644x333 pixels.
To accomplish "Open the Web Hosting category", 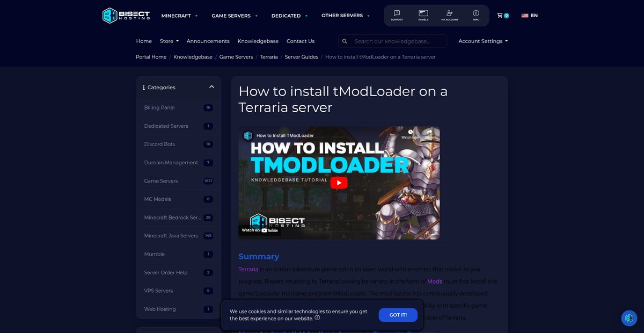I will pos(179,309).
